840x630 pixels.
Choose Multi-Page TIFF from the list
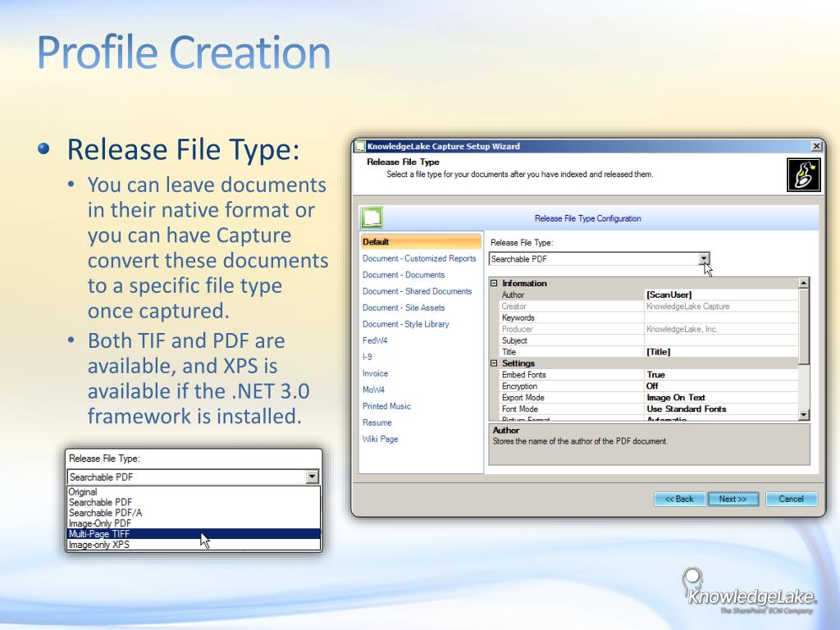click(x=194, y=533)
